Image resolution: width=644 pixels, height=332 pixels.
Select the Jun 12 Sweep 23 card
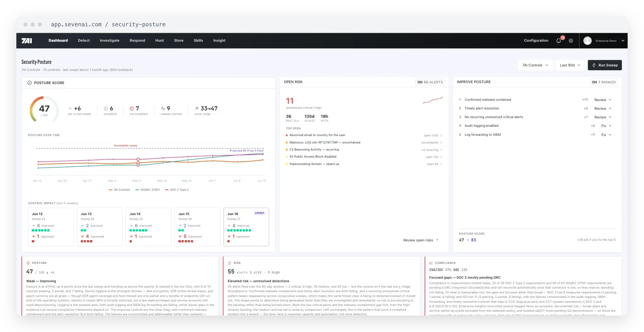51,227
